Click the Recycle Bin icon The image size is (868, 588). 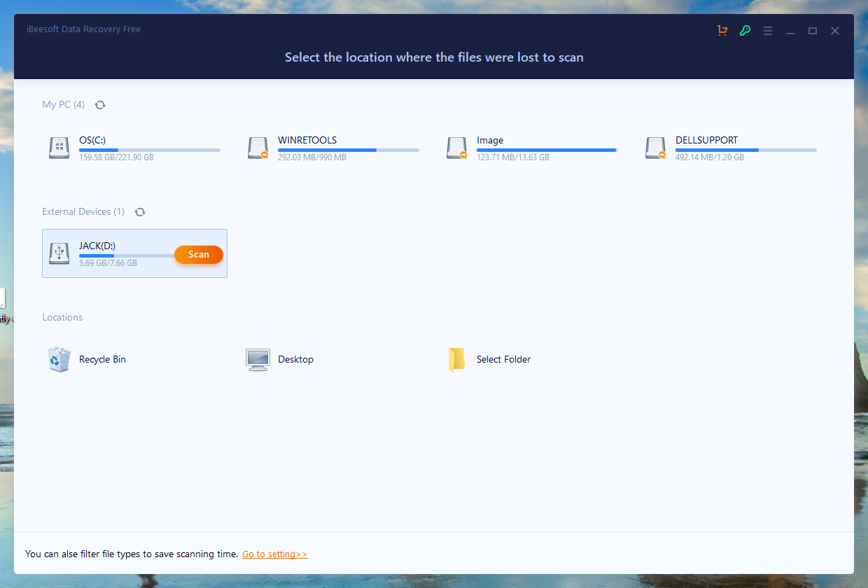click(x=59, y=359)
